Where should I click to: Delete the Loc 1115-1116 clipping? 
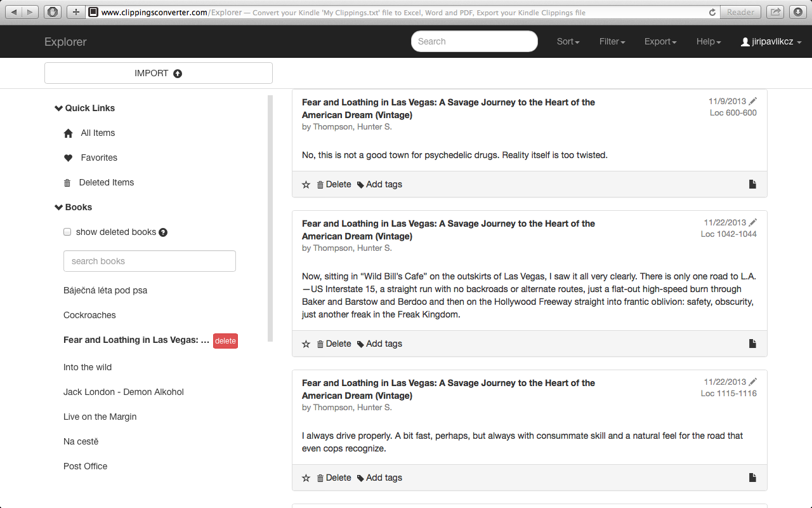point(334,478)
